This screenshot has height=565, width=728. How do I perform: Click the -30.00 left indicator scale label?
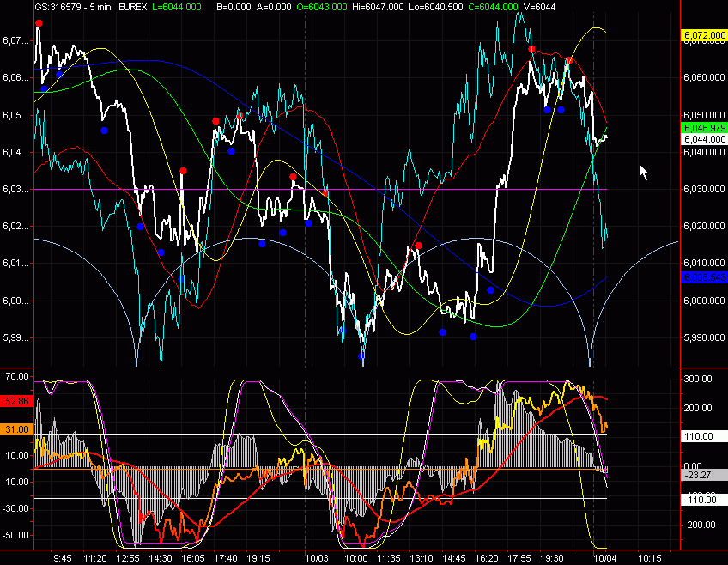(x=15, y=508)
